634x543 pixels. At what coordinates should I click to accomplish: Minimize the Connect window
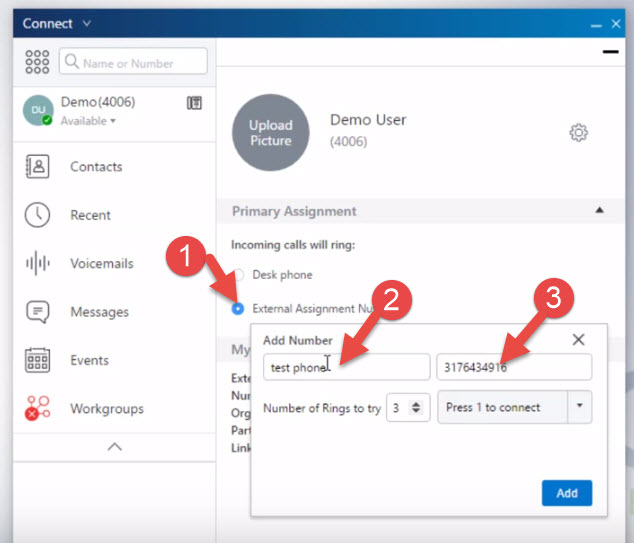[596, 25]
